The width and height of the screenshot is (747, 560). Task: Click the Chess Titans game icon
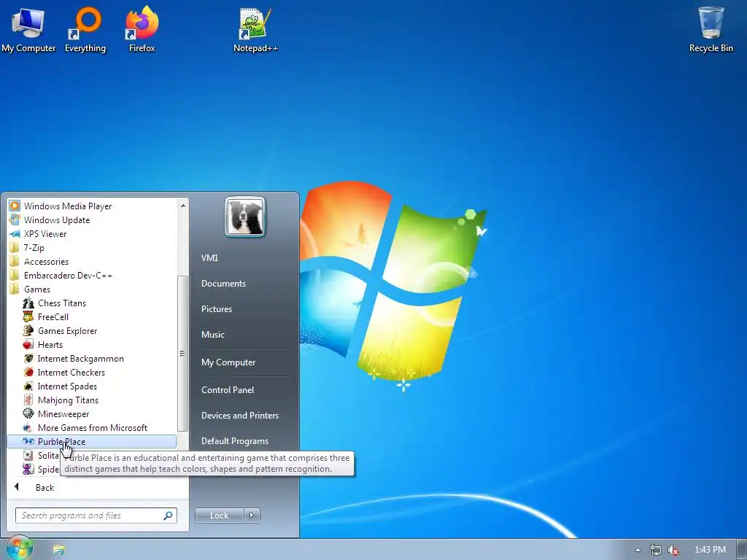(28, 303)
